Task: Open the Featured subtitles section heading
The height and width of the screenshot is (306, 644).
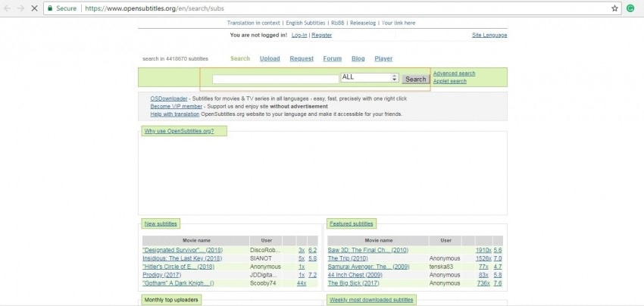Action: click(351, 224)
